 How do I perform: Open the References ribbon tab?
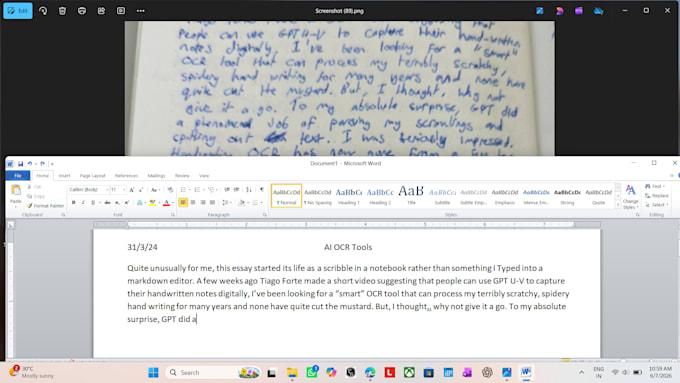click(x=126, y=176)
